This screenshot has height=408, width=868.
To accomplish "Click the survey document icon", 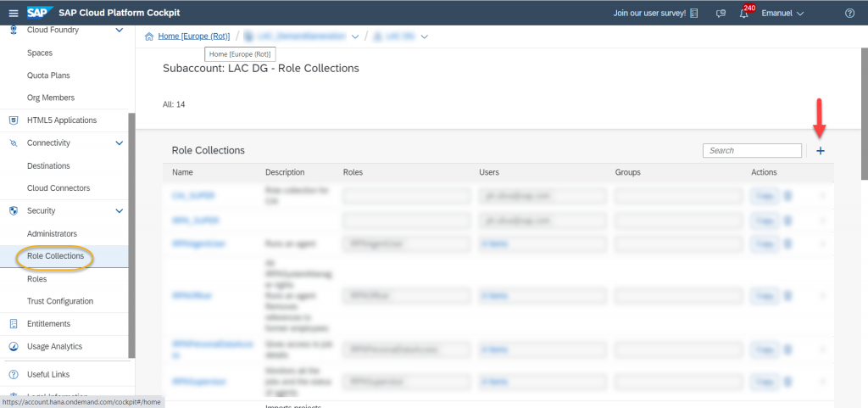I will click(x=694, y=14).
